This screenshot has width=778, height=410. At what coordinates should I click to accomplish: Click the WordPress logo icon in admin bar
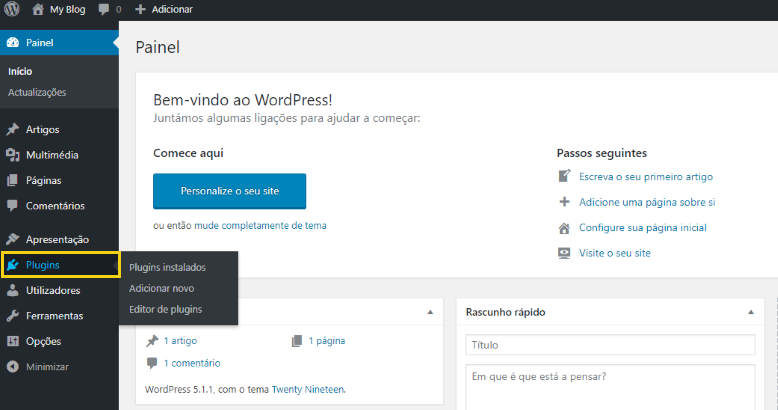coord(12,9)
